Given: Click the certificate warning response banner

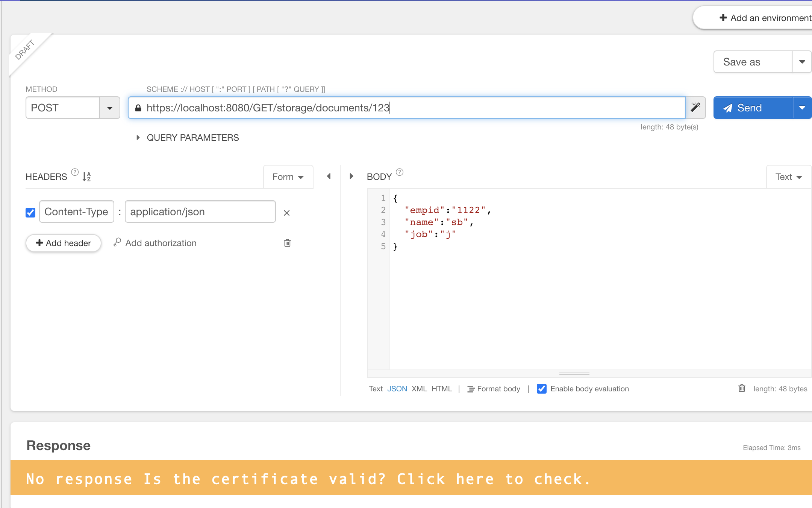Looking at the screenshot, I should click(x=411, y=478).
